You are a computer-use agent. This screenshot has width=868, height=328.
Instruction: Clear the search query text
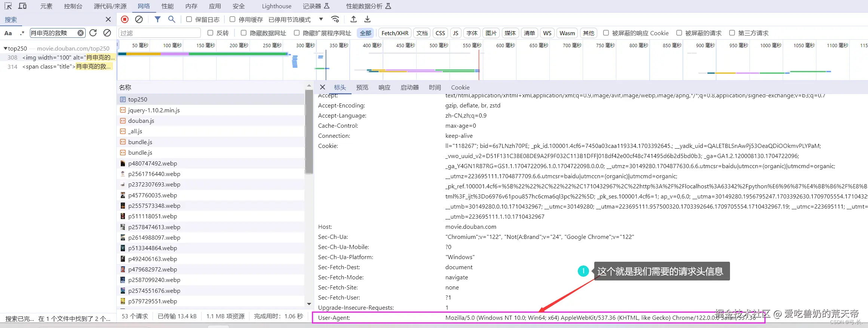[x=80, y=33]
